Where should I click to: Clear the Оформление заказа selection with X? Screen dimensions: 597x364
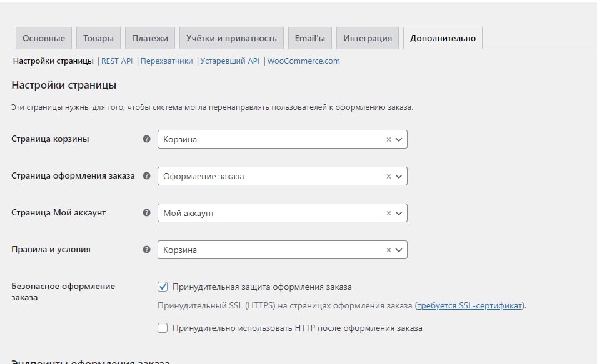pyautogui.click(x=388, y=177)
